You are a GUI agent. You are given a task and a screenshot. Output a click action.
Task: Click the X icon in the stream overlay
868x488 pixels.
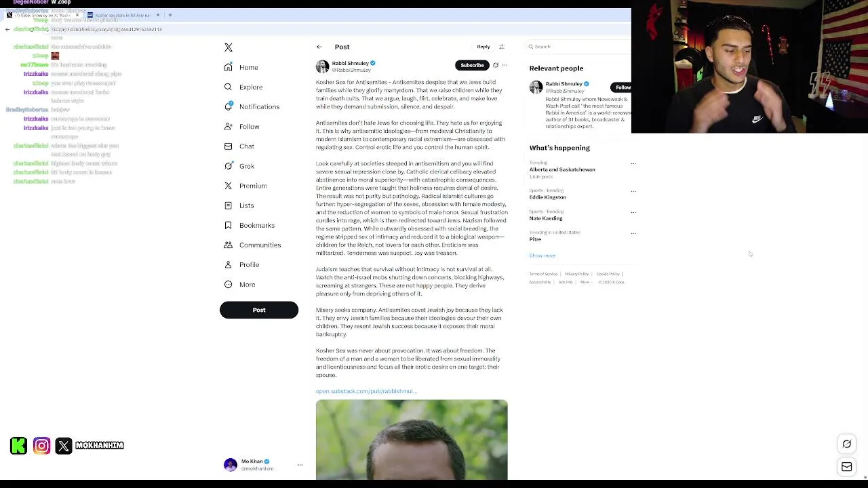pos(64,445)
